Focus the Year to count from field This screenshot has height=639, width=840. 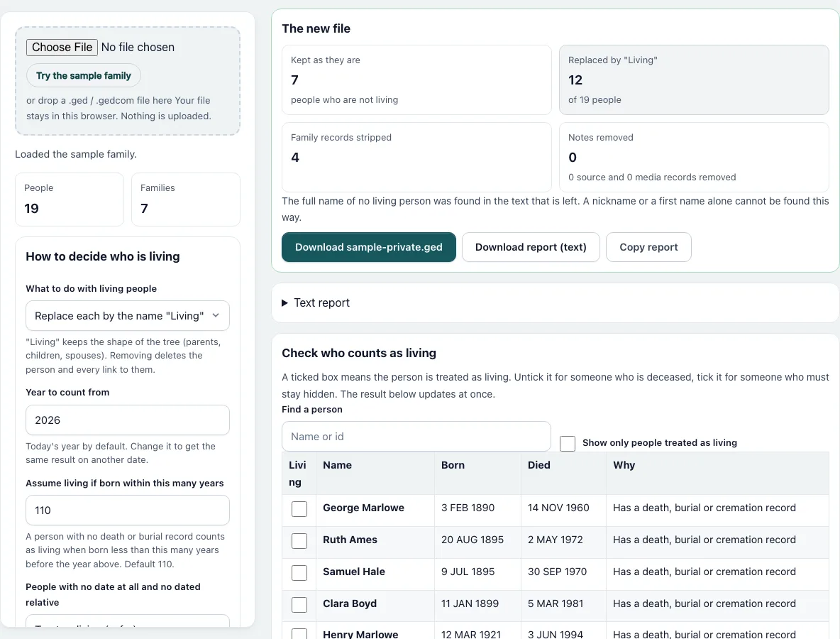pos(128,420)
